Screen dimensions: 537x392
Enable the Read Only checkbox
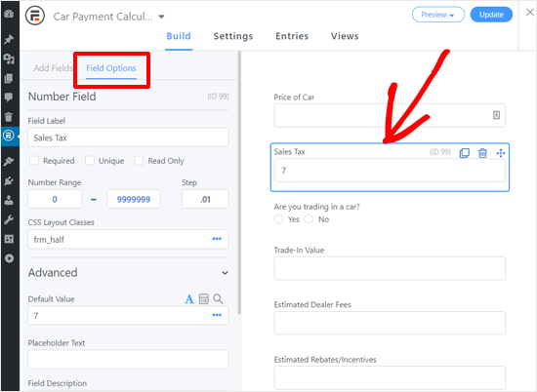coord(139,161)
